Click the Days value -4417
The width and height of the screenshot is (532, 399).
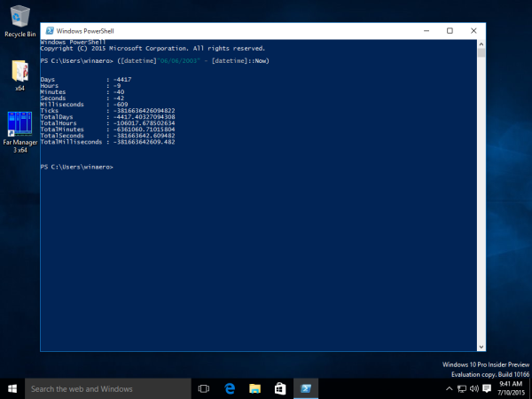pos(122,80)
